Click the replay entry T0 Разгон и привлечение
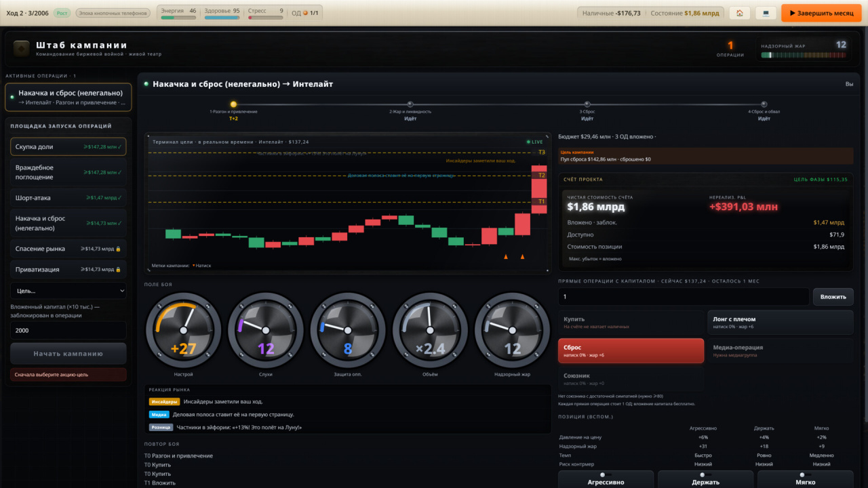 (x=178, y=455)
